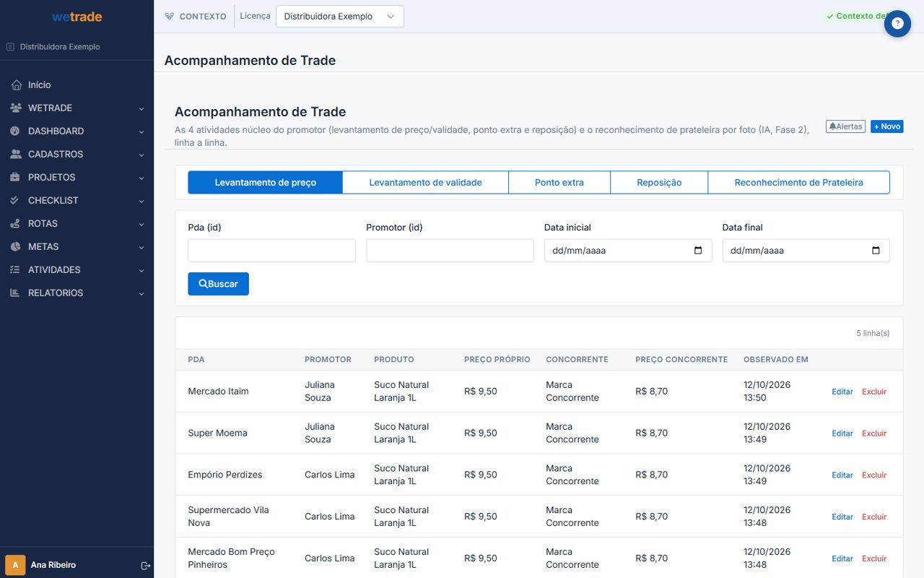Click Excluir for Mercado Itaim row

[x=874, y=392]
